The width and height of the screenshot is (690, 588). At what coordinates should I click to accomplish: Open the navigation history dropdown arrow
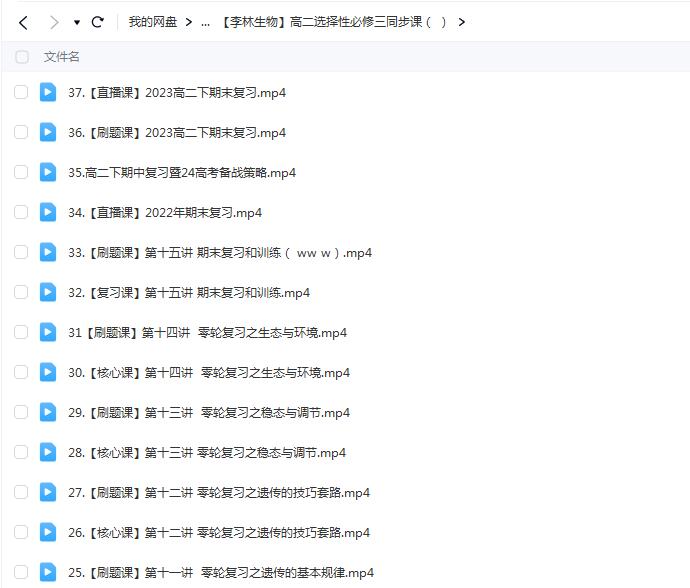pos(77,22)
